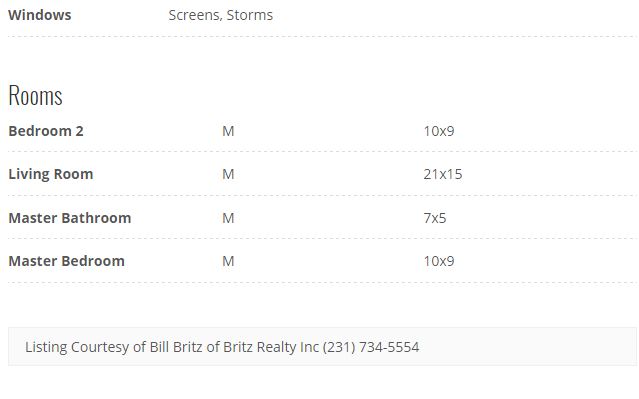Click the Bedroom 2 size 10x9
Screen dimensions: 639x399
tap(439, 131)
